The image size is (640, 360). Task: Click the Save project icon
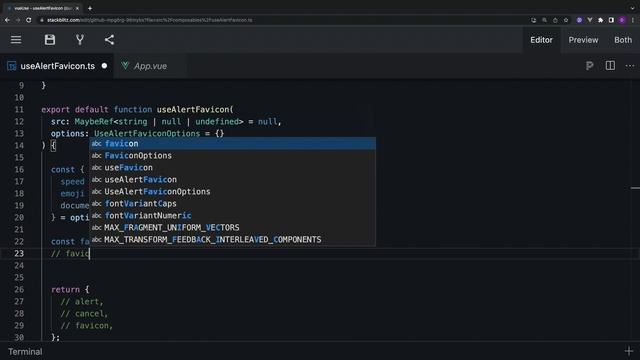coord(50,40)
